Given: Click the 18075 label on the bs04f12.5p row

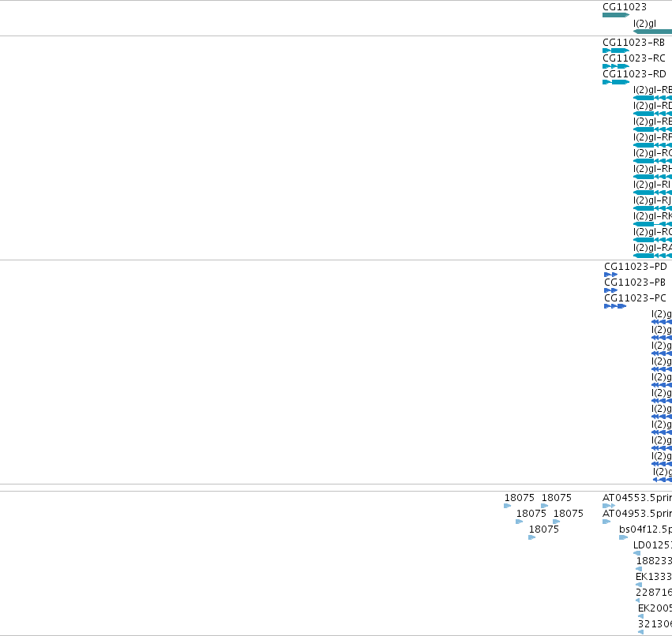Looking at the screenshot, I should pyautogui.click(x=544, y=529).
